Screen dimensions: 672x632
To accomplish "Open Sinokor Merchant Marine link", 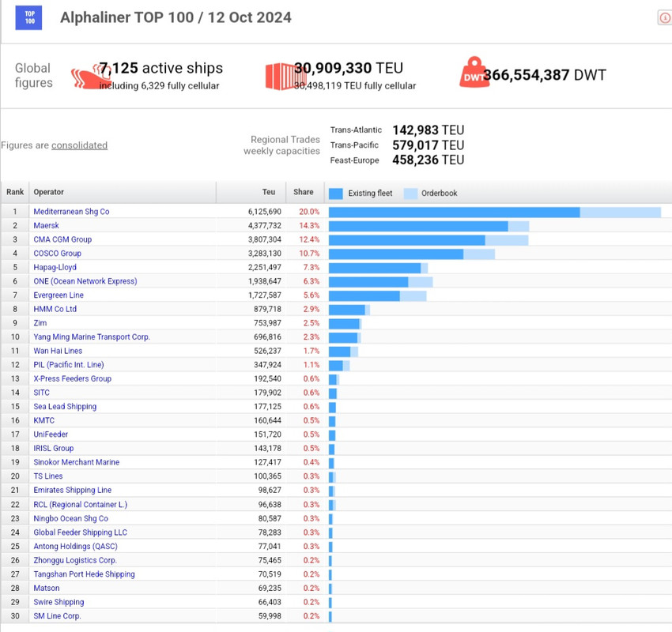I will point(76,462).
